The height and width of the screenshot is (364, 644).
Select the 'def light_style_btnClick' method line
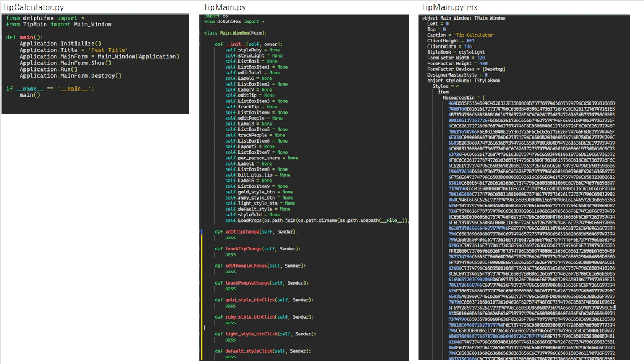265,334
